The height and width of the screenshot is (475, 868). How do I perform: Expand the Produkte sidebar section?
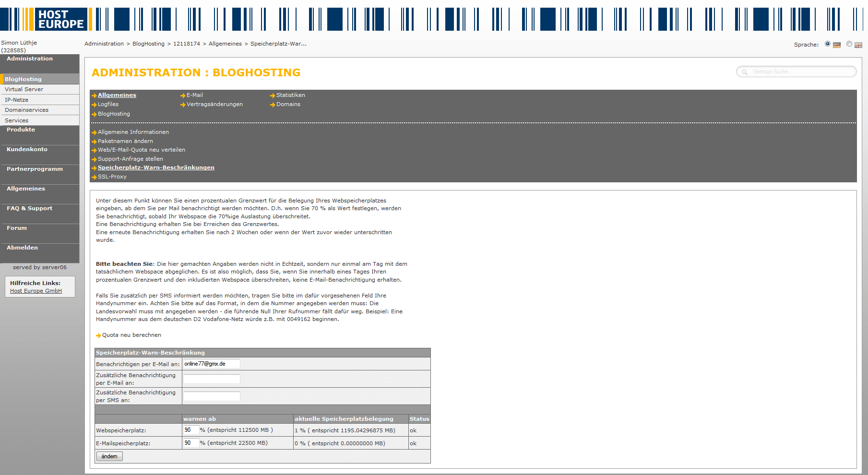click(x=21, y=130)
